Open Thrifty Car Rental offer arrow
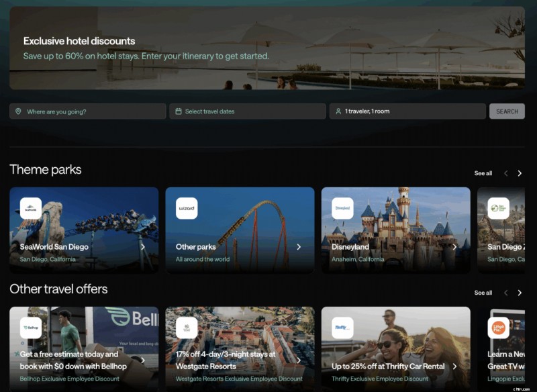537x392 pixels. (x=454, y=366)
